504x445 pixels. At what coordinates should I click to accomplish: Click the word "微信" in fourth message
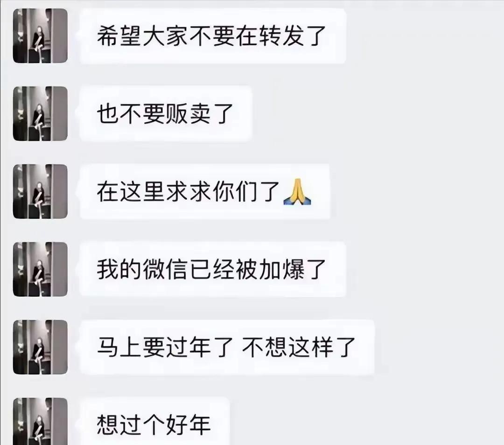point(166,269)
